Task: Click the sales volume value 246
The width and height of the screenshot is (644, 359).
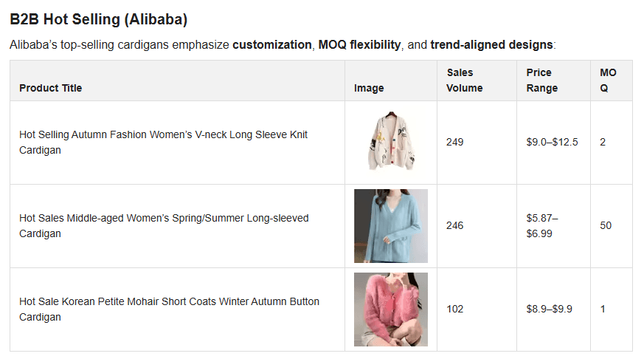Action: click(455, 225)
